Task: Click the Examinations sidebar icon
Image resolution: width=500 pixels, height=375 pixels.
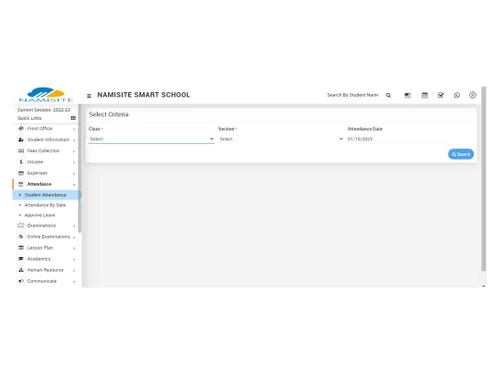Action: coord(21,225)
